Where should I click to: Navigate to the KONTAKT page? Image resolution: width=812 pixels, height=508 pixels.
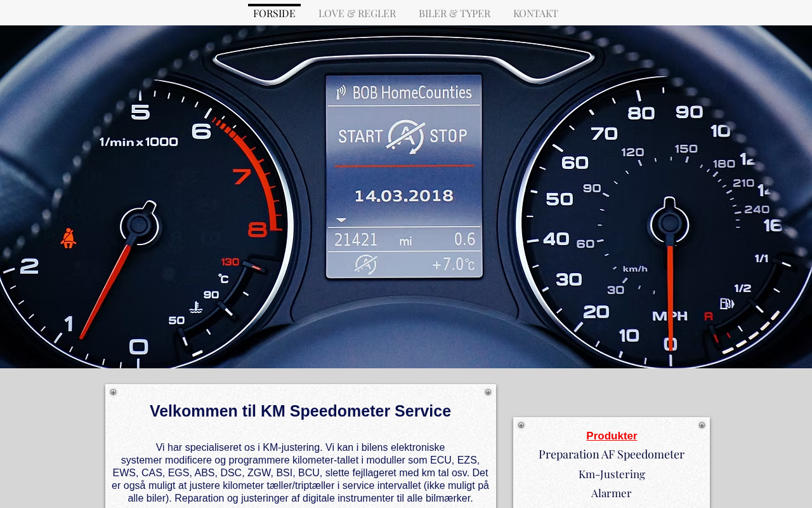[x=535, y=13]
